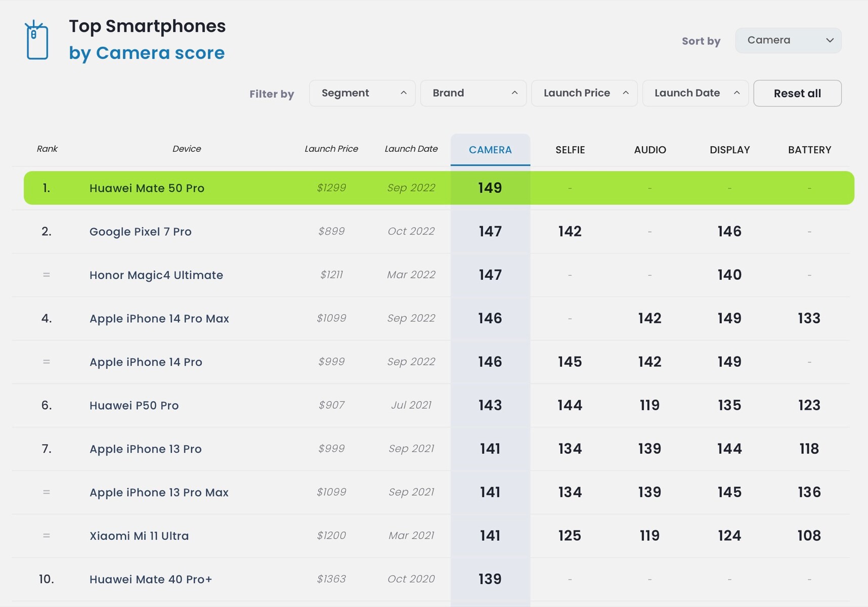
Task: Click the Rank column header
Action: coord(47,149)
